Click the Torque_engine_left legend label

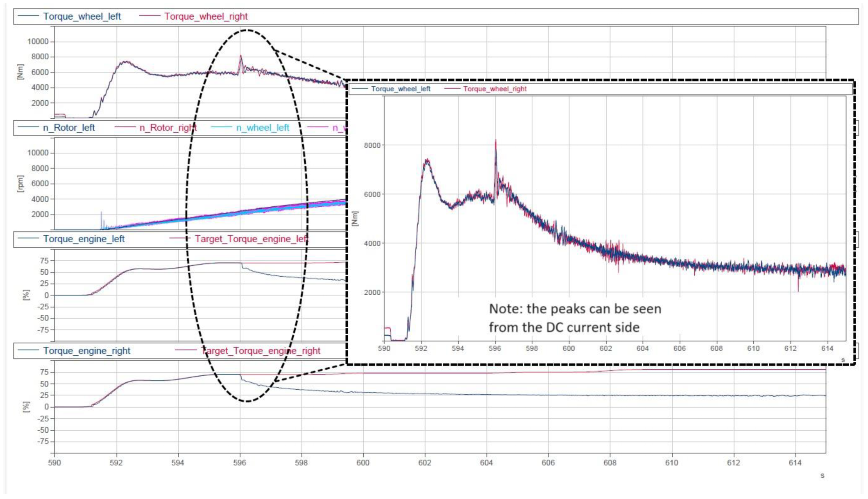coord(84,239)
